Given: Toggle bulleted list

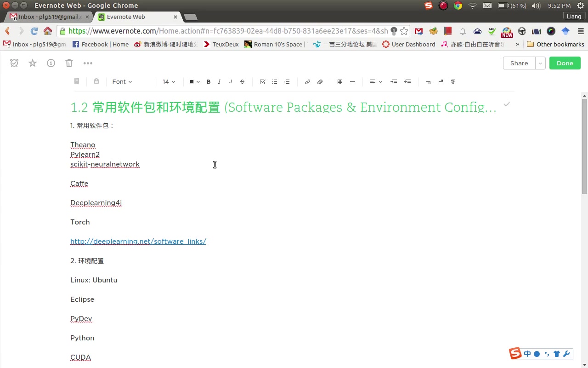Looking at the screenshot, I should [x=275, y=82].
